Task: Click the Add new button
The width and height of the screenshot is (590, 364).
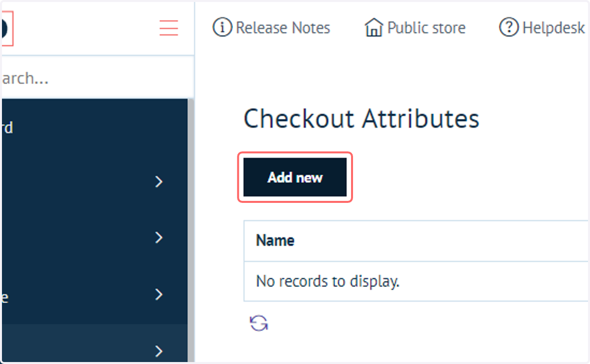Action: pyautogui.click(x=295, y=177)
